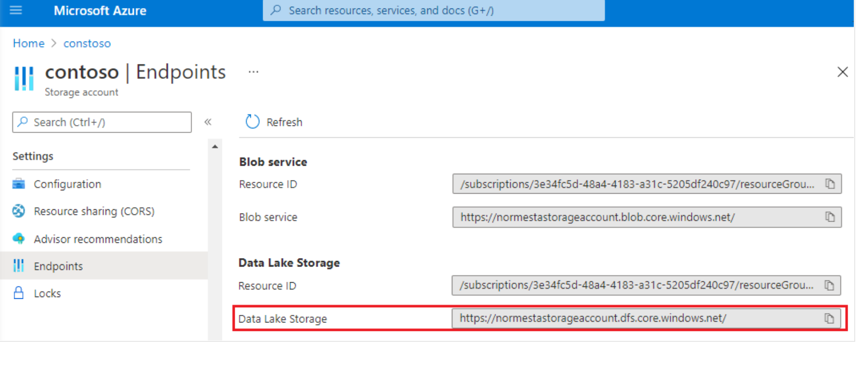
Task: Click the Refresh icon in the toolbar
Action: [253, 122]
